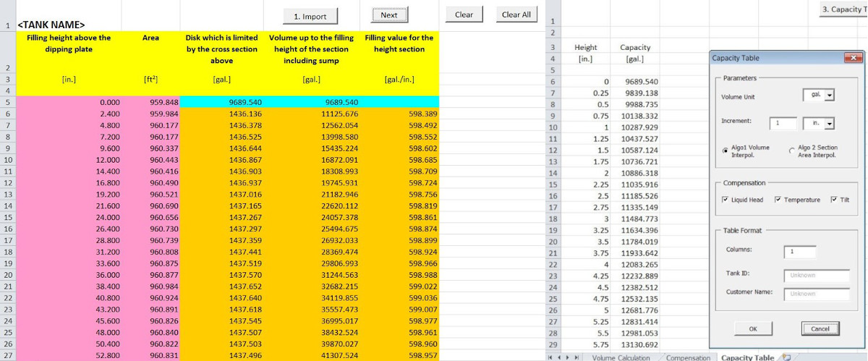Close the Capacity Table dialog window
The height and width of the screenshot is (361, 868).
[854, 58]
